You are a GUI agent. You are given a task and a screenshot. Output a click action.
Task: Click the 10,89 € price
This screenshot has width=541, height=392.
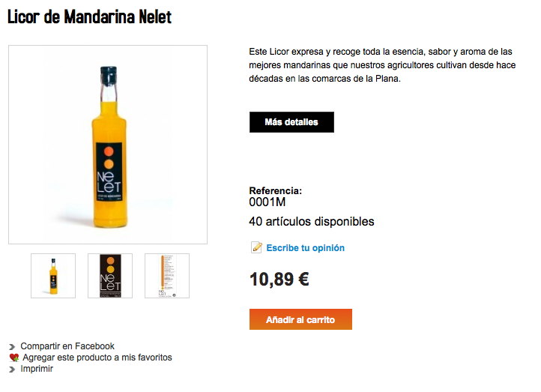(279, 279)
